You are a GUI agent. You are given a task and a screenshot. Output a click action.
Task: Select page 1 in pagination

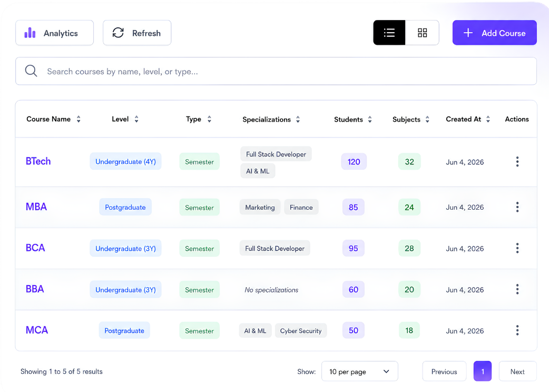483,371
